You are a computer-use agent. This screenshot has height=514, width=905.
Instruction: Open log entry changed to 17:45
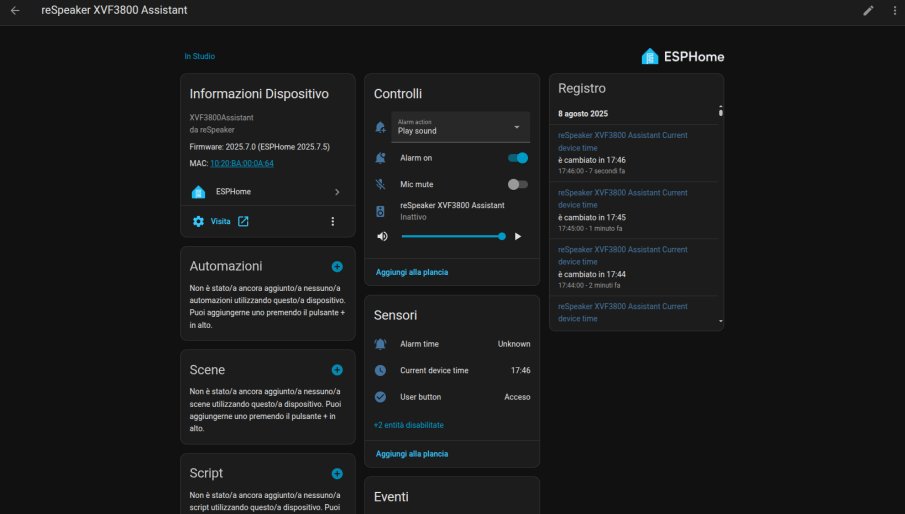tap(635, 211)
